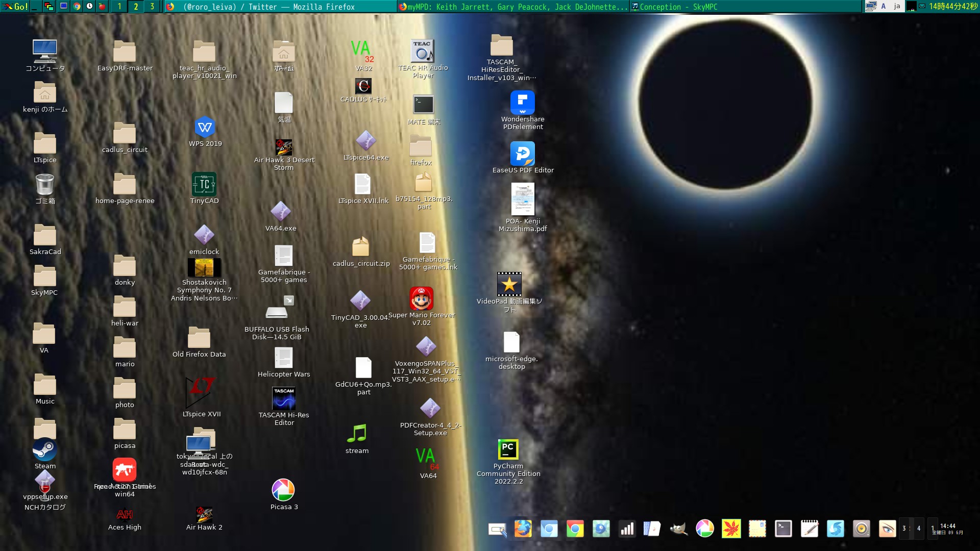Open EaseUS PDF Editor icon
This screenshot has width=980, height=551.
click(x=522, y=154)
